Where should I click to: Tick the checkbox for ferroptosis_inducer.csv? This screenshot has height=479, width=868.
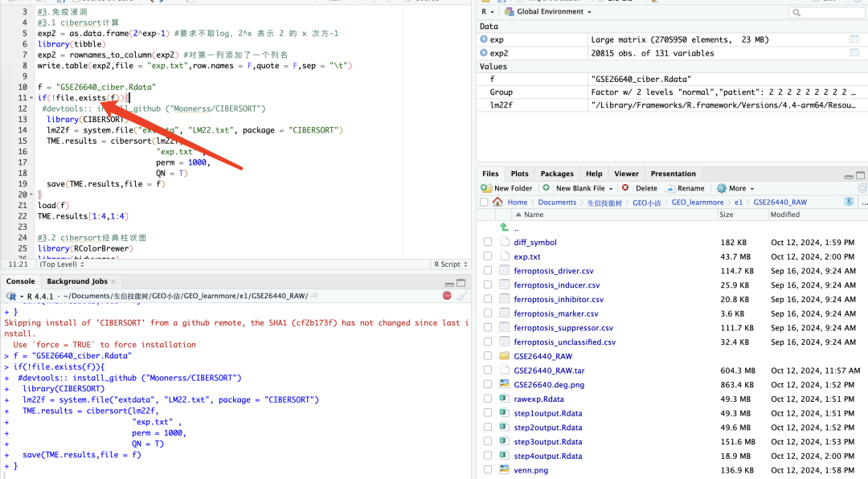[x=488, y=285]
